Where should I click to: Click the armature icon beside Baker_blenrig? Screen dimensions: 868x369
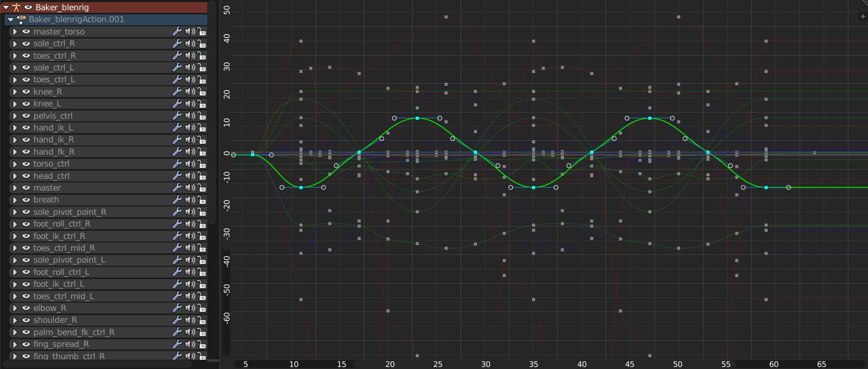[x=16, y=7]
